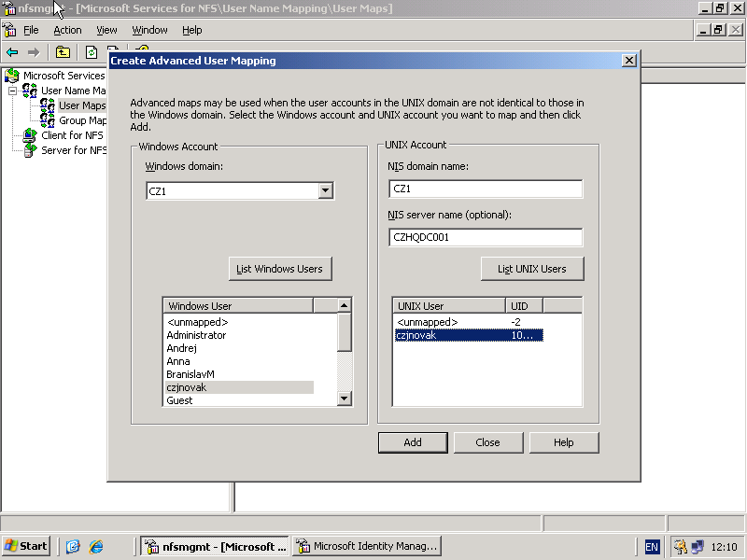Click the EN language indicator in tray
Image resolution: width=747 pixels, height=560 pixels.
[651, 547]
